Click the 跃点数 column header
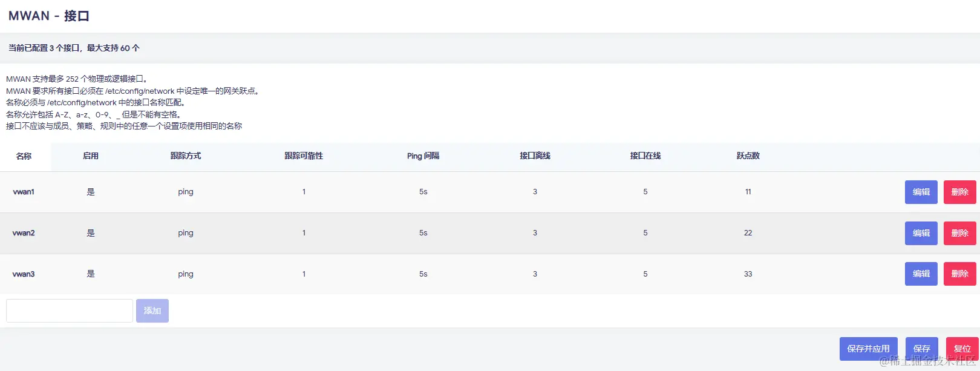Image resolution: width=980 pixels, height=371 pixels. coord(748,156)
